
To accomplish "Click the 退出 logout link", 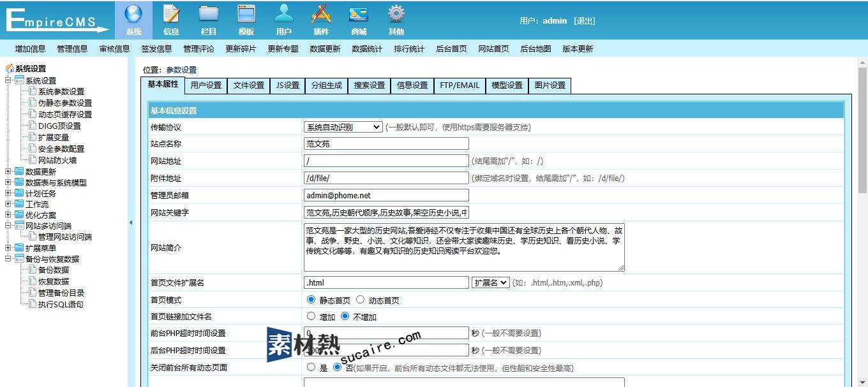I will point(585,20).
